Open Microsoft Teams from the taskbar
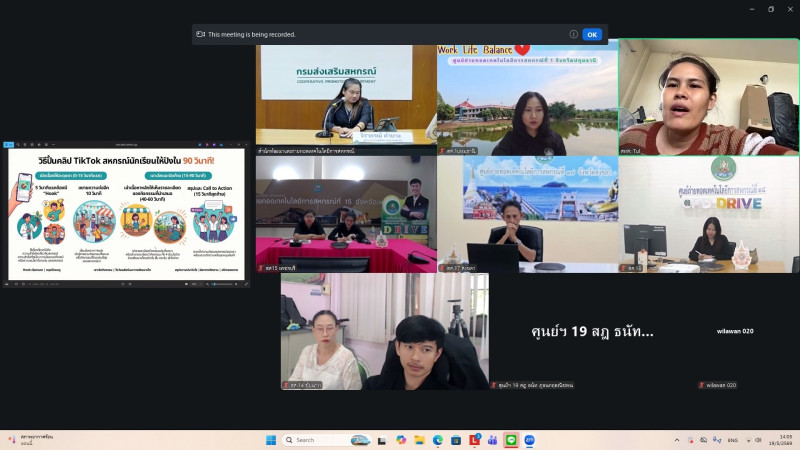This screenshot has height=450, width=800. point(492,440)
